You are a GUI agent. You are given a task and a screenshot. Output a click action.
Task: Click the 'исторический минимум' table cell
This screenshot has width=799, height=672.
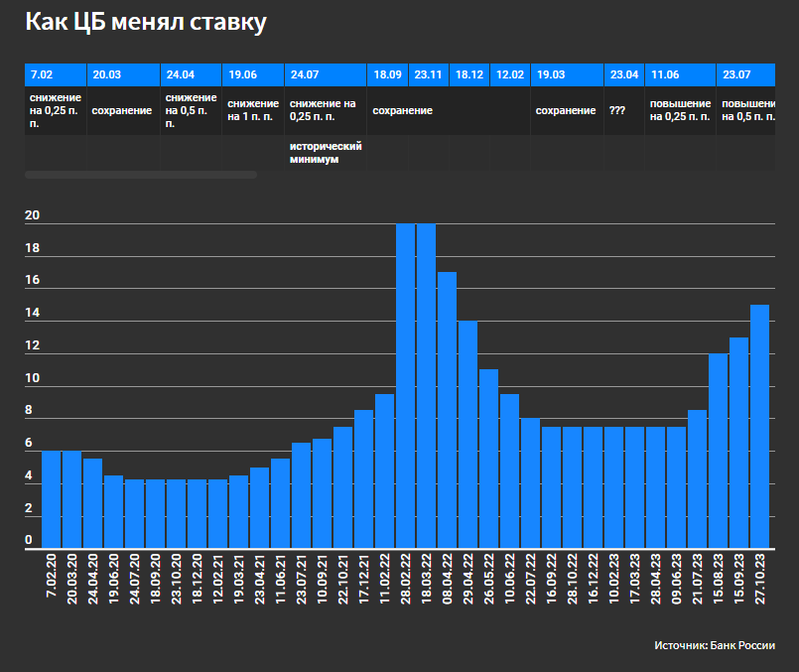(325, 152)
